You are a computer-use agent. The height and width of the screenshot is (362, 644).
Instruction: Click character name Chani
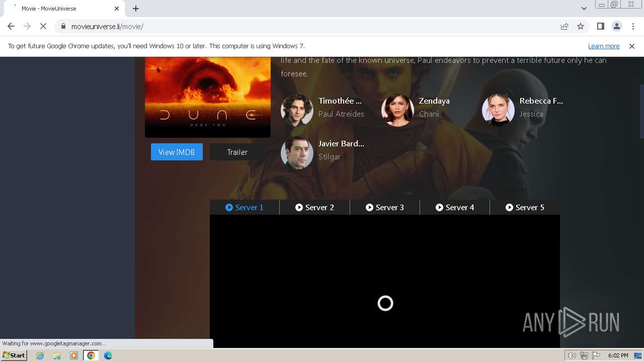(429, 114)
